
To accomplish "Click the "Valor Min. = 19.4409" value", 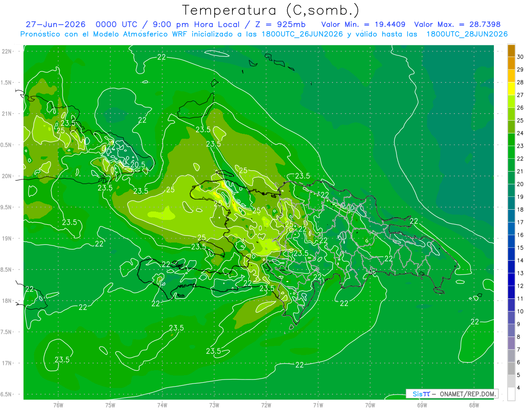I will click(363, 24).
